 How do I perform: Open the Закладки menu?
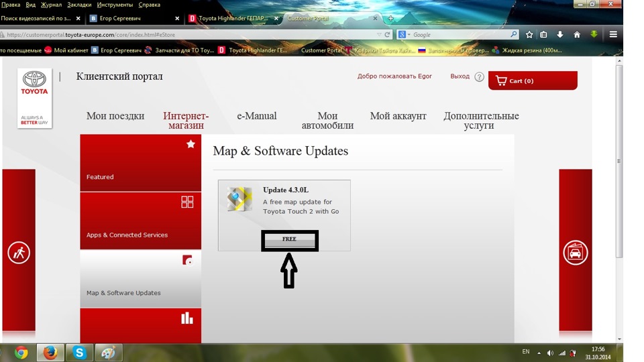79,5
